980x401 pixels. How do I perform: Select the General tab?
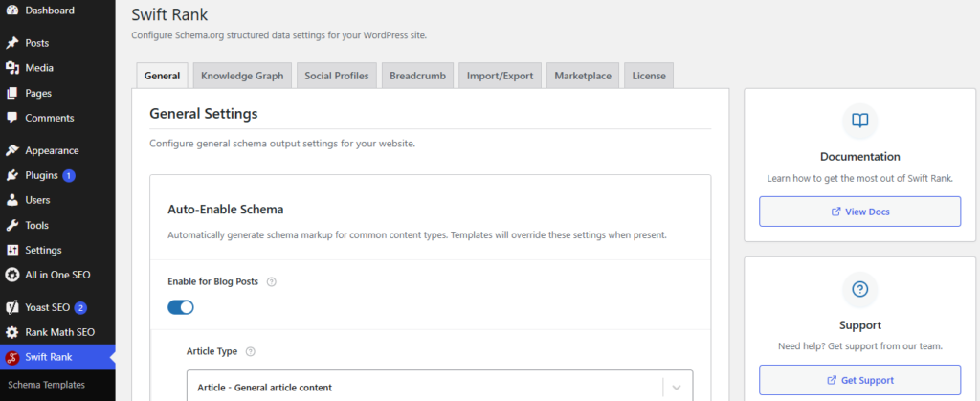(x=162, y=76)
